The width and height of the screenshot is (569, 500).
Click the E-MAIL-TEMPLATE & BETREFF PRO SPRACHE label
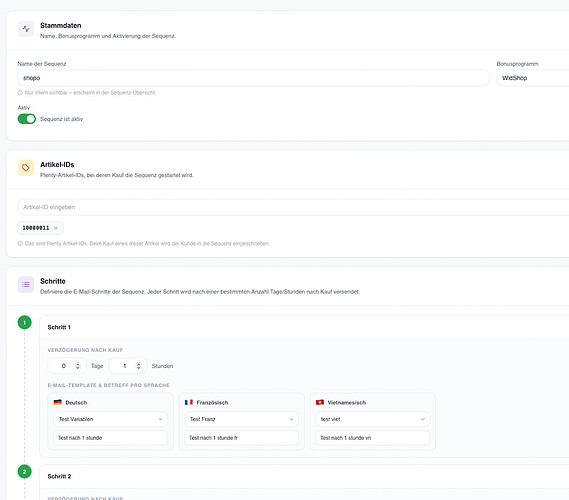109,385
